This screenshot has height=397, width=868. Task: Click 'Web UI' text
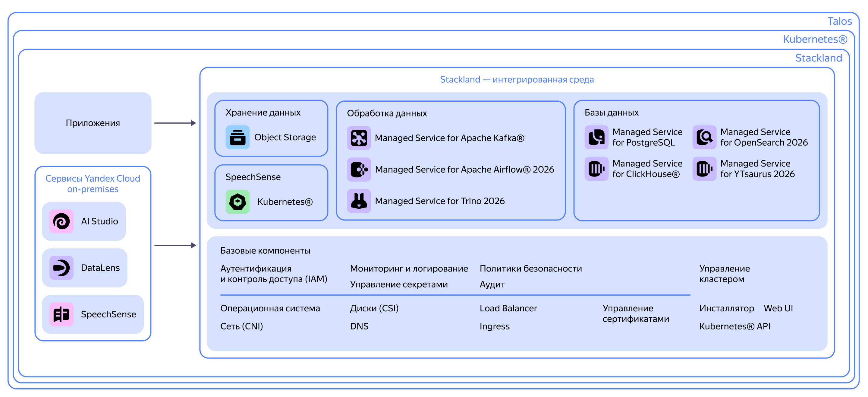point(778,308)
